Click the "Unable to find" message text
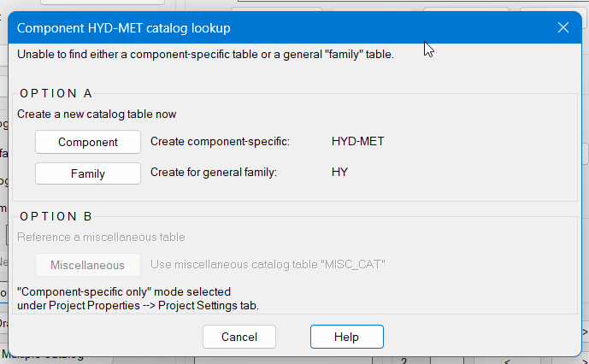This screenshot has width=589, height=364. pyautogui.click(x=205, y=55)
